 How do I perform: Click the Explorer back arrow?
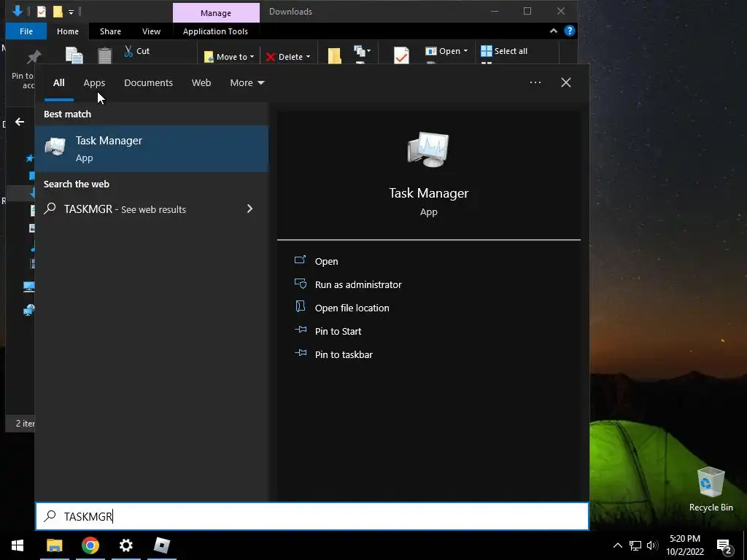(20, 122)
